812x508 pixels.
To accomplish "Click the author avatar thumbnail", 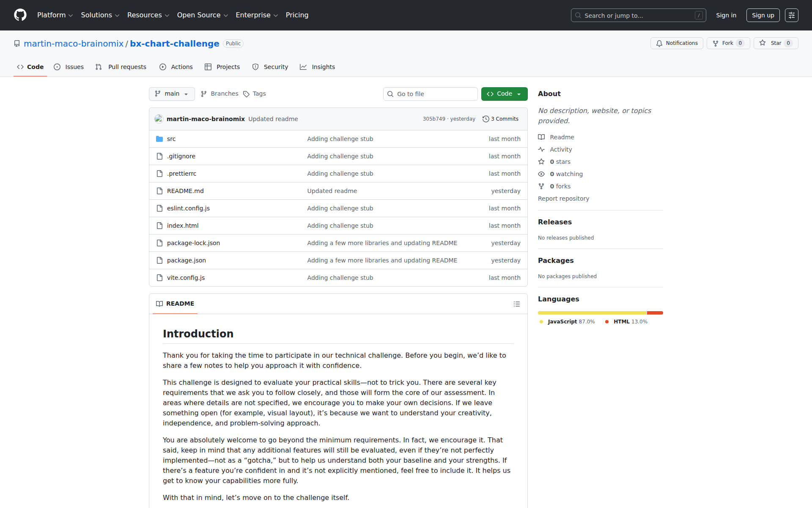I will click(159, 119).
